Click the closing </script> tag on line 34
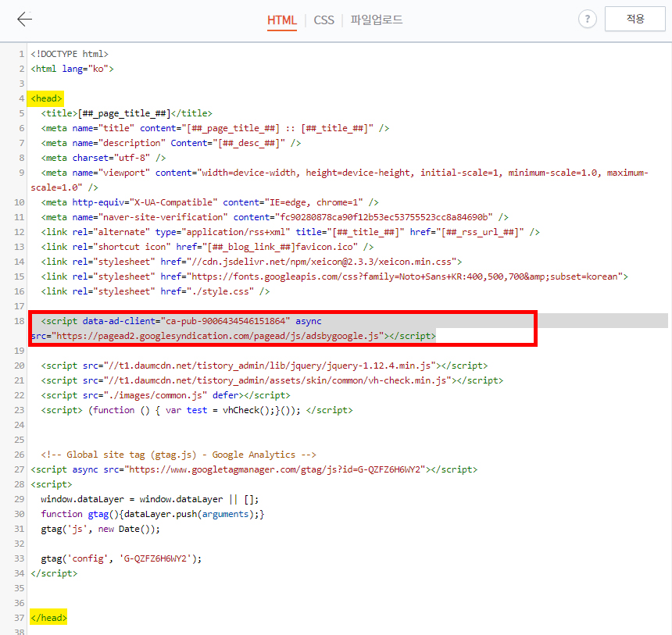 coord(54,573)
